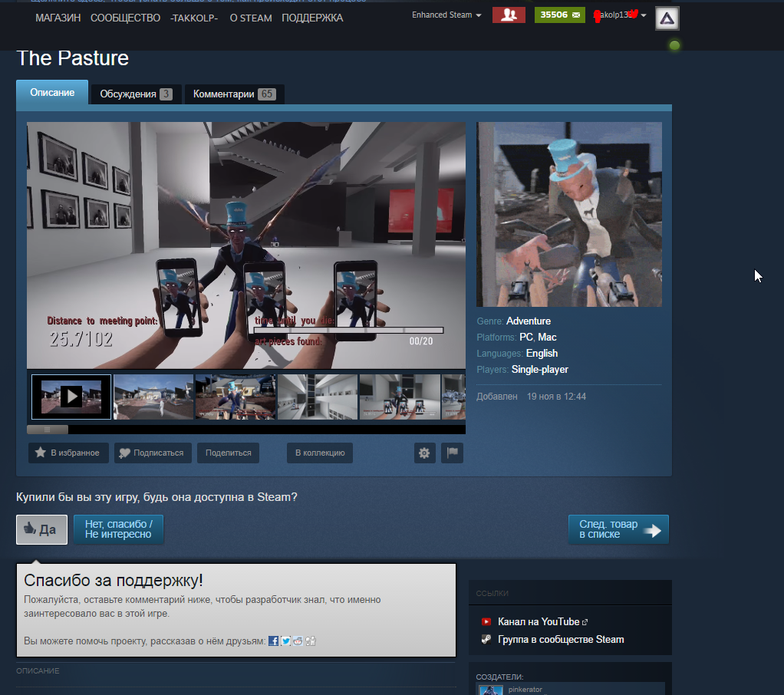This screenshot has height=695, width=784.
Task: Click the В коллекцию button
Action: tap(319, 453)
